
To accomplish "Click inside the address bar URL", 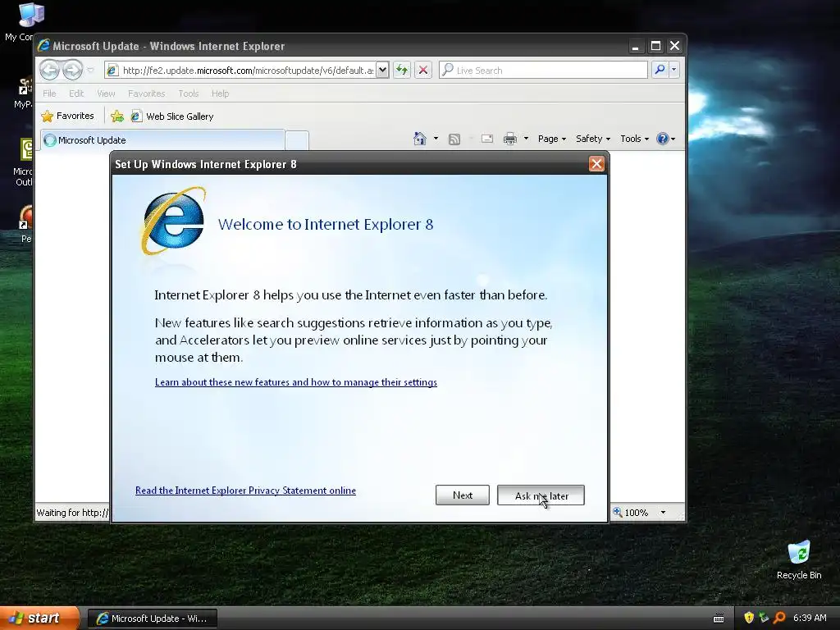I will (248, 71).
